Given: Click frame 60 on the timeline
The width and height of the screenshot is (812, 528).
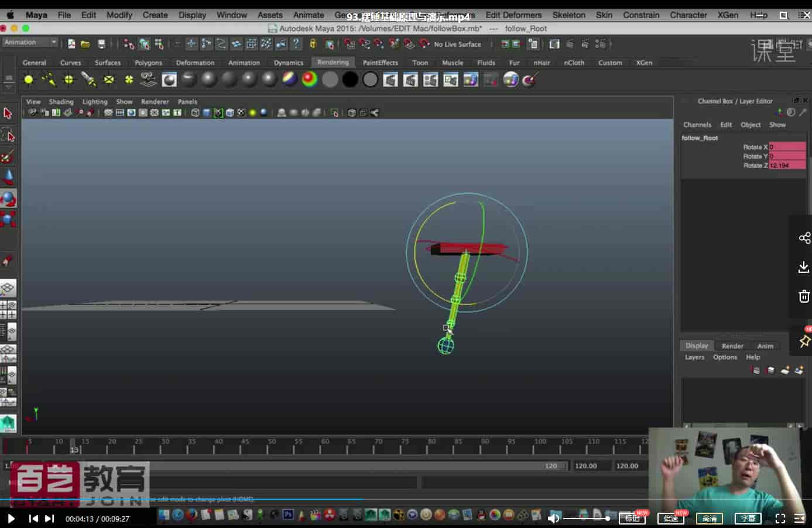Looking at the screenshot, I should (x=325, y=446).
